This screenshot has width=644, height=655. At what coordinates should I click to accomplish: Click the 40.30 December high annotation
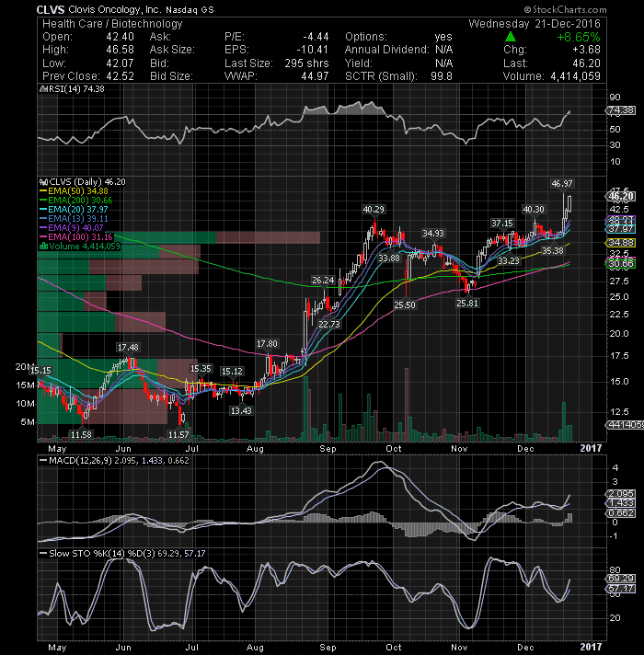pyautogui.click(x=534, y=209)
